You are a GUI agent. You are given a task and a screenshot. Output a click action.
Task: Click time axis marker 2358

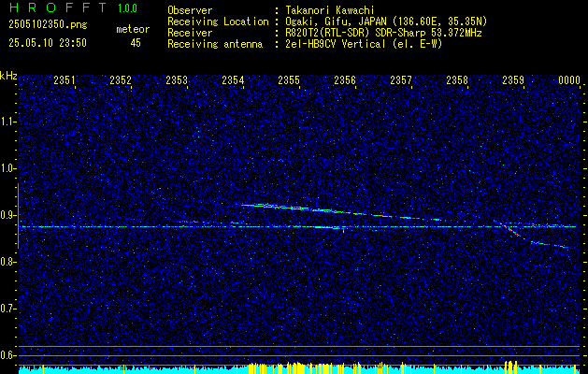tap(457, 79)
